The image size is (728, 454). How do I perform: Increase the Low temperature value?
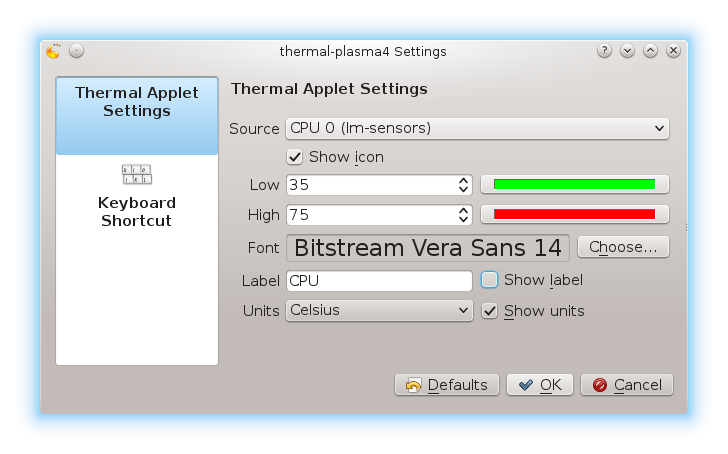463,180
